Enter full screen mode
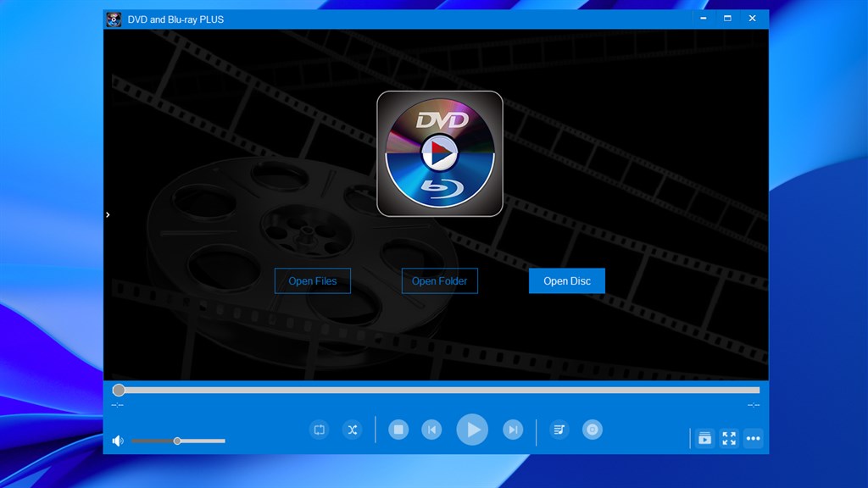The width and height of the screenshot is (868, 488). click(729, 438)
